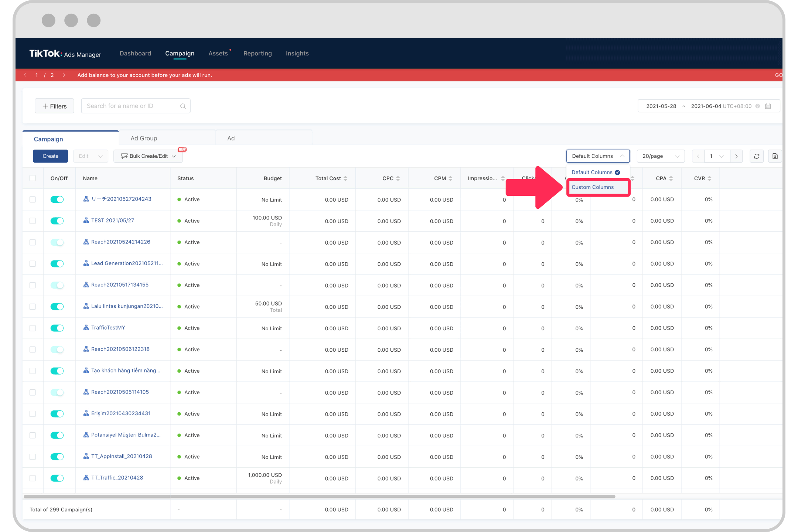The width and height of the screenshot is (798, 532).
Task: Open Bulk Create/Edit with its icon
Action: [x=124, y=156]
